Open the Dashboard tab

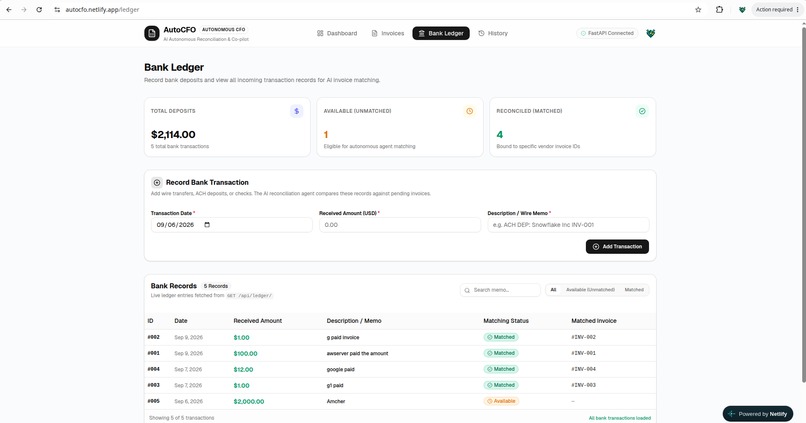337,33
